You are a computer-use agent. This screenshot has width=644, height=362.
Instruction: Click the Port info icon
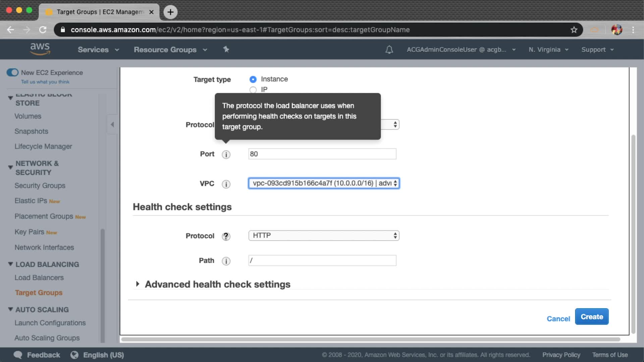point(226,155)
